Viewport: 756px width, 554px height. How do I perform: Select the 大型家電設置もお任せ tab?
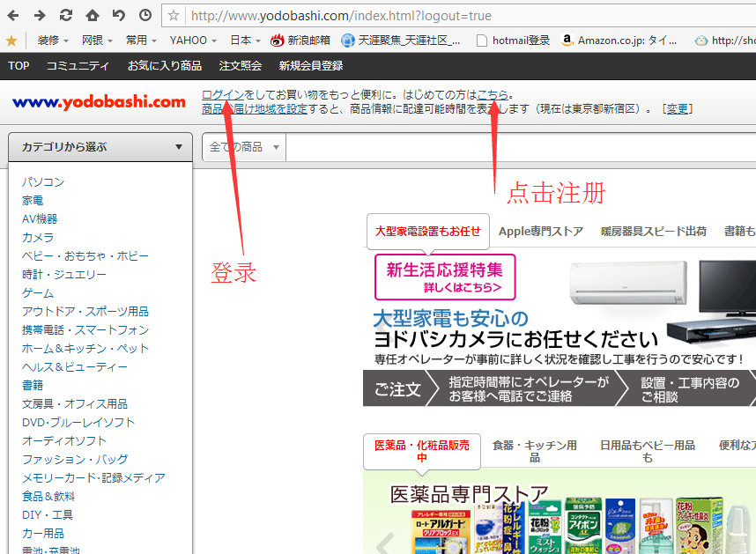point(428,232)
